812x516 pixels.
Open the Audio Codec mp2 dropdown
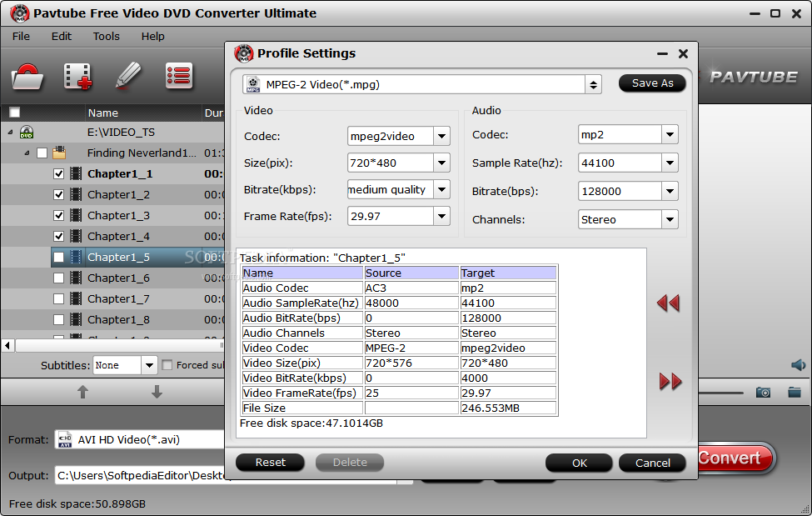point(670,135)
